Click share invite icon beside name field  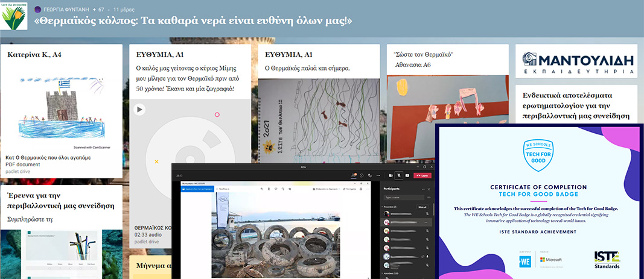(x=429, y=198)
